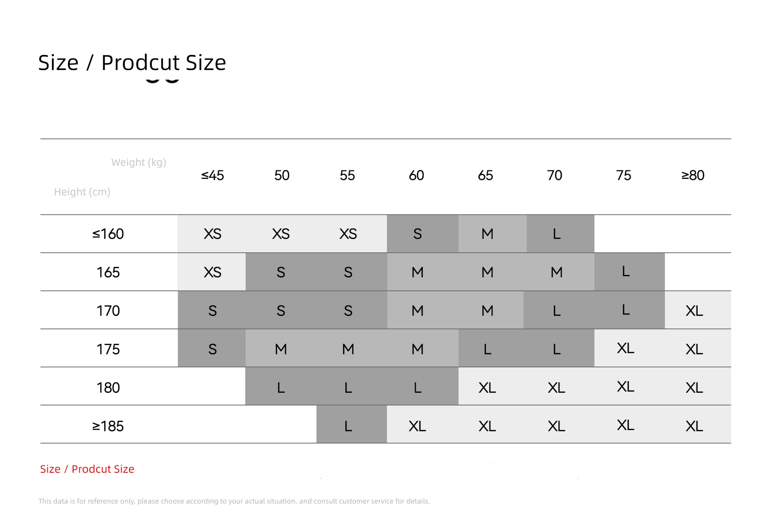Click the red 'Size / Prodcut Size' caption

tap(87, 469)
